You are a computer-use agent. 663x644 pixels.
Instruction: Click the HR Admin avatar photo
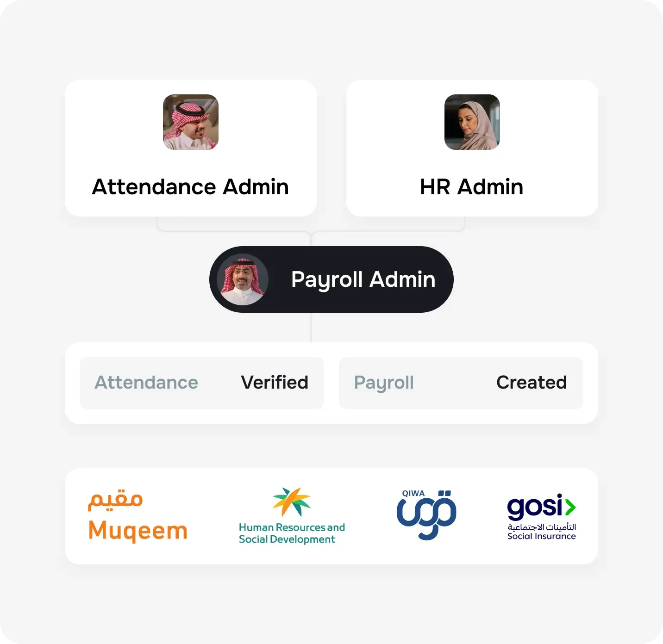pyautogui.click(x=472, y=122)
